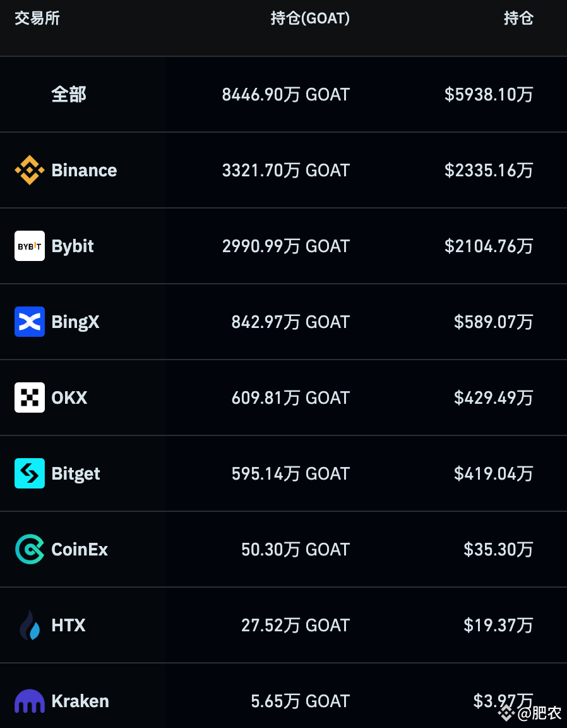Click OKX's 609.81万 GOAT value
This screenshot has width=567, height=728.
pyautogui.click(x=290, y=397)
